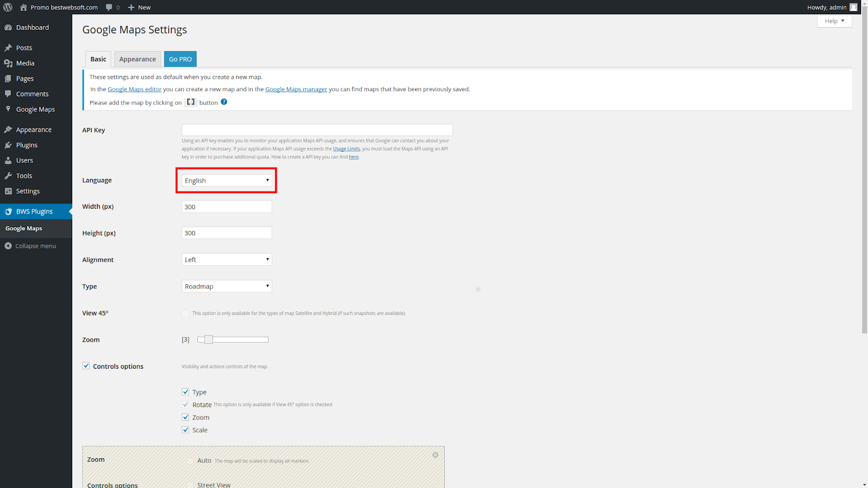Follow the Google Maps editor link
Image resolution: width=868 pixels, height=488 pixels.
point(135,89)
